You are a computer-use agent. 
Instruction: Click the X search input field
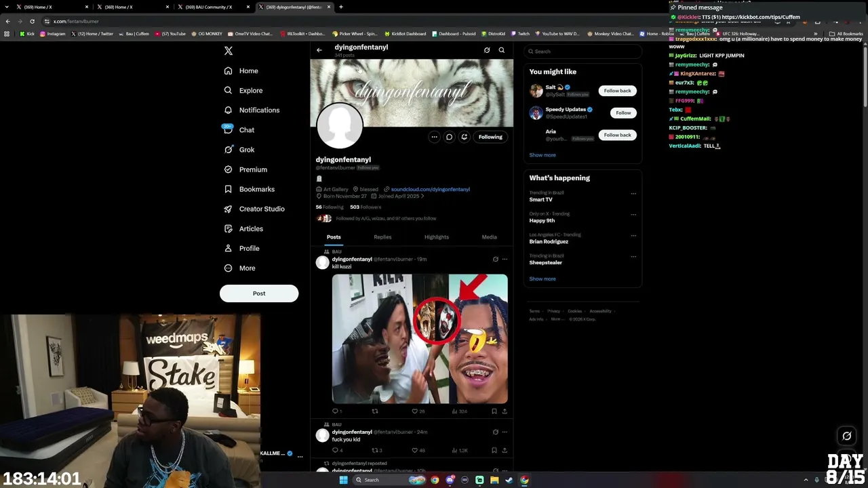coord(583,52)
